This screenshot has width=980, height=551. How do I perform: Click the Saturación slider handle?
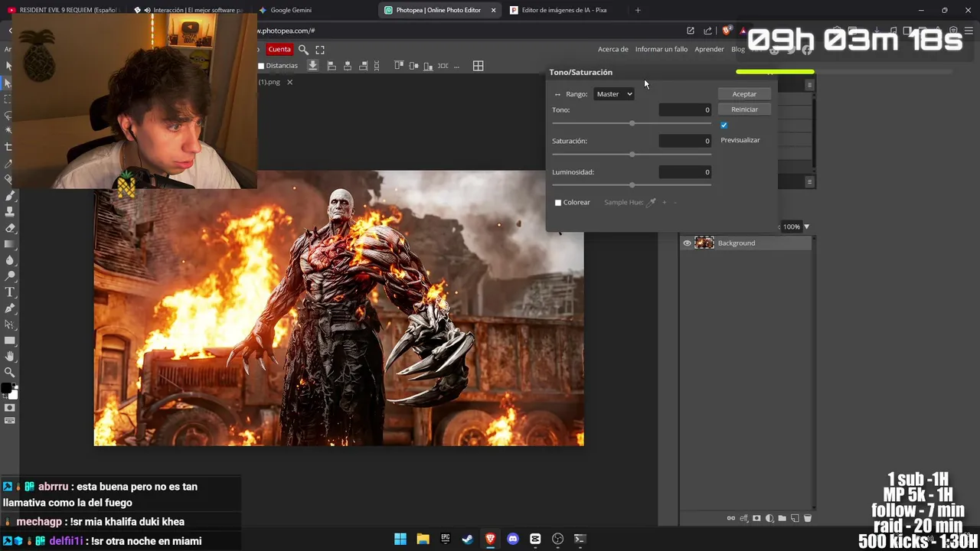click(x=632, y=154)
